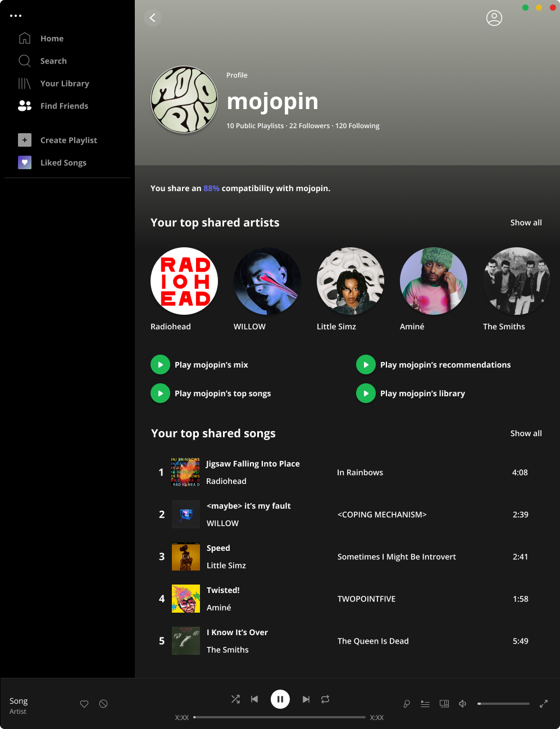This screenshot has height=729, width=560.
Task: Open Radiohead artist thumbnail
Action: coord(184,281)
